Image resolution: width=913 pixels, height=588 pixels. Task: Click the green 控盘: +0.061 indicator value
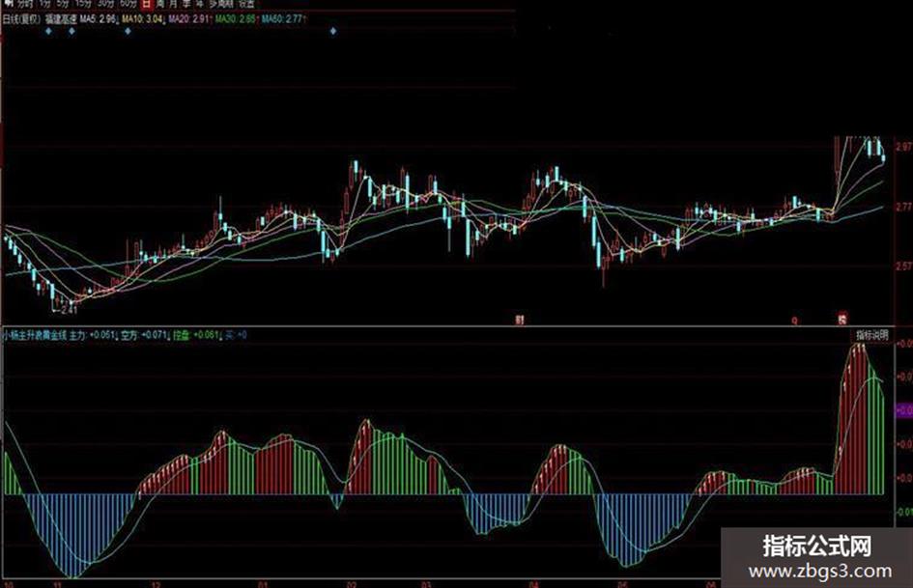tap(196, 335)
